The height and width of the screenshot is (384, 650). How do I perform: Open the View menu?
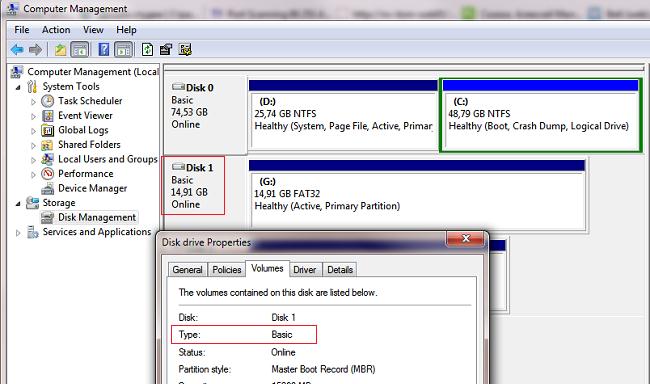(x=93, y=30)
